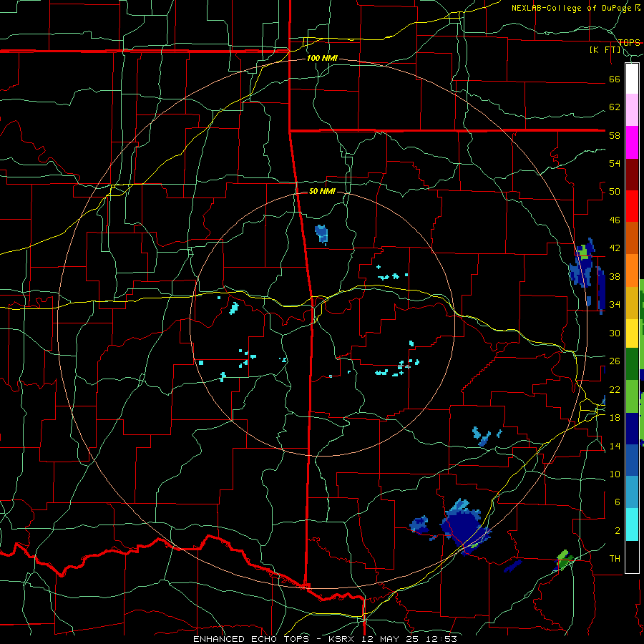This screenshot has height=644, width=644.
Task: Click the [K FT] units label
Action: click(605, 50)
